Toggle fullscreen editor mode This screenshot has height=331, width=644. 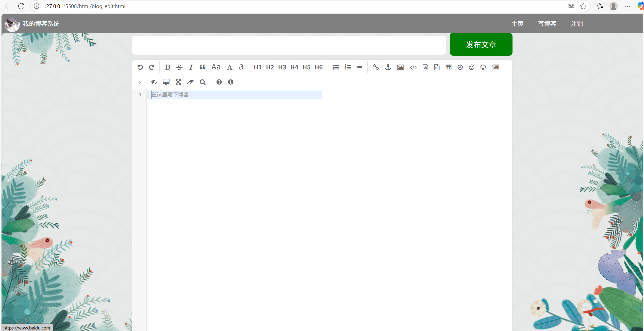coord(178,82)
